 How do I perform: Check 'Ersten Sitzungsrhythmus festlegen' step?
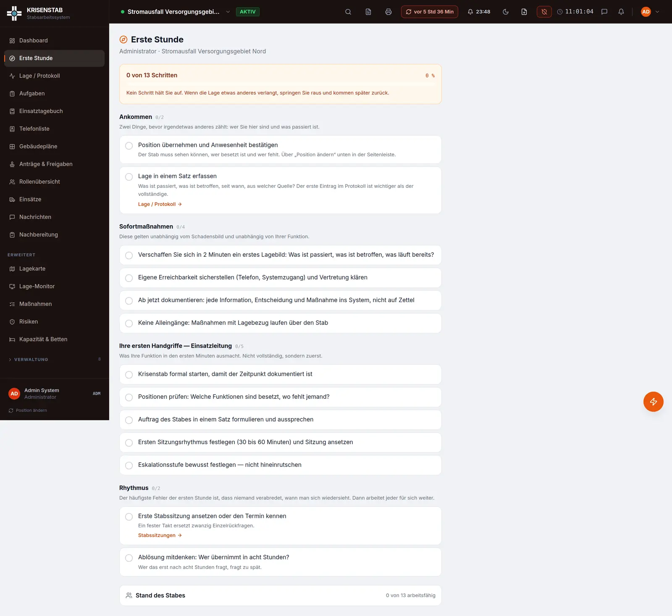[129, 443]
